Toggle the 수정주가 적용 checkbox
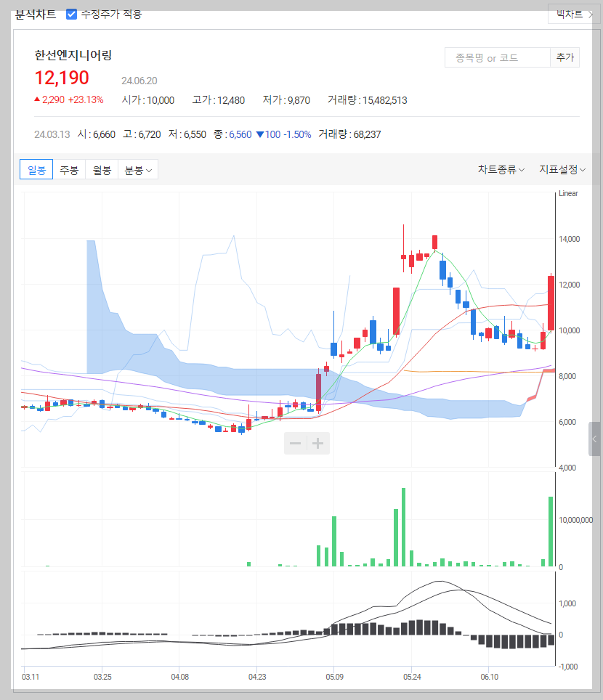 click(x=71, y=15)
